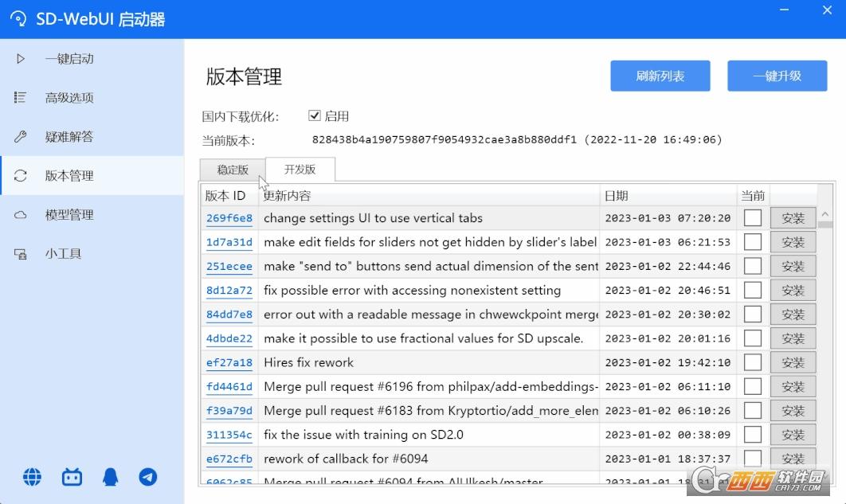
Task: Install version f39a79d with 安装
Action: (x=793, y=410)
